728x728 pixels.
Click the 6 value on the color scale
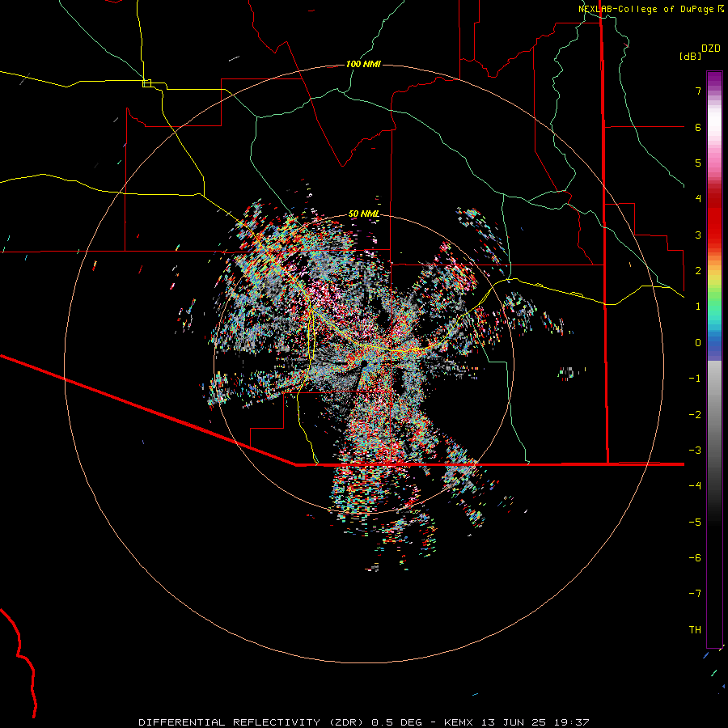point(698,127)
